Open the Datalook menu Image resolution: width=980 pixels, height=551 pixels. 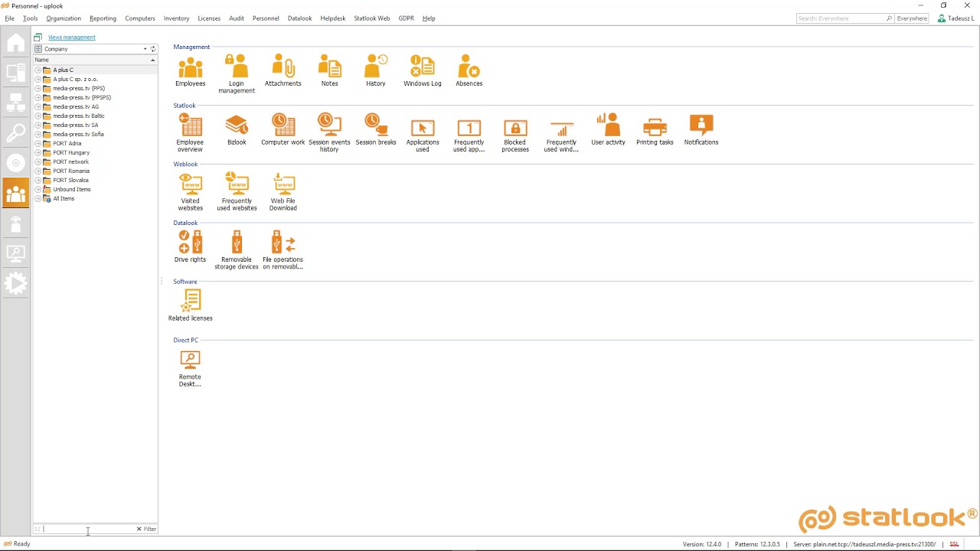coord(299,18)
